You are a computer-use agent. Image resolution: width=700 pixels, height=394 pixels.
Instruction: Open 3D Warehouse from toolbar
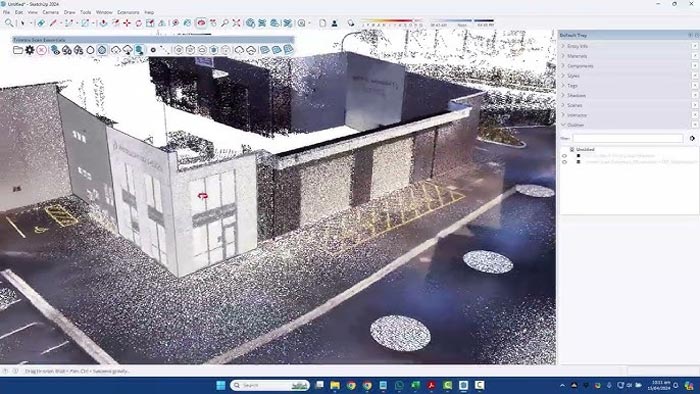[250, 23]
